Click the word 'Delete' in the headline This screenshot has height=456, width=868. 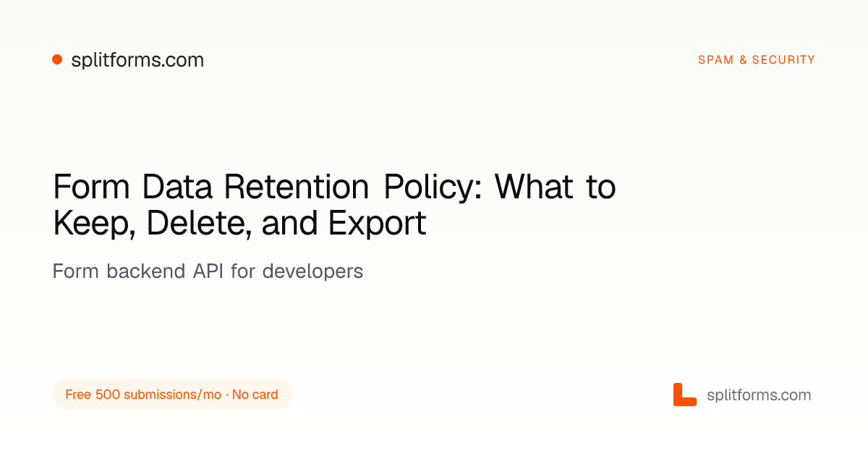point(199,224)
